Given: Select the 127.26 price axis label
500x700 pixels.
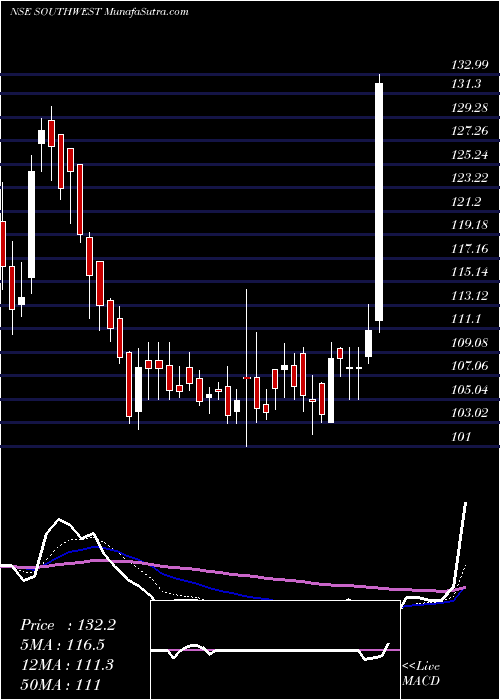Looking at the screenshot, I should tap(470, 131).
